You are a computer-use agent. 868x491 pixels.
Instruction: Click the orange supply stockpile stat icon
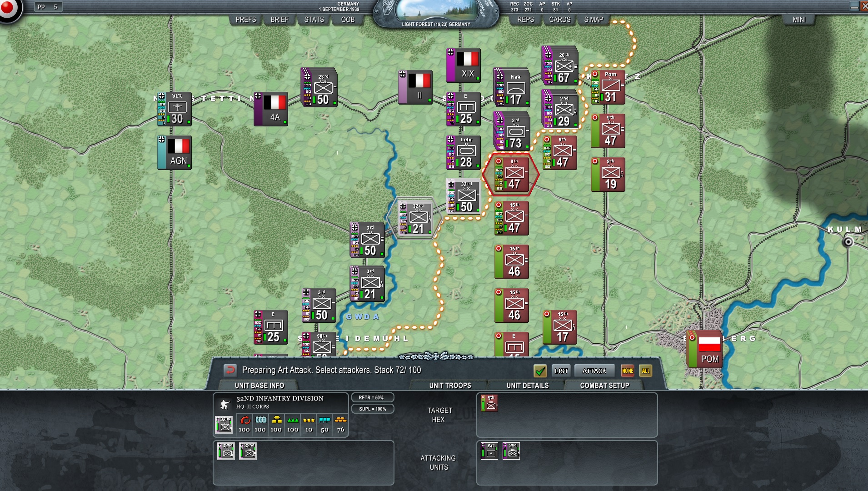click(x=340, y=421)
